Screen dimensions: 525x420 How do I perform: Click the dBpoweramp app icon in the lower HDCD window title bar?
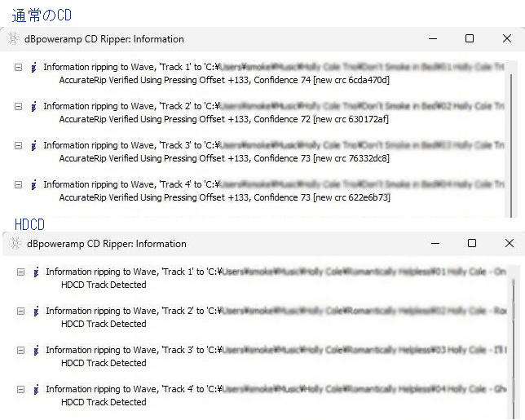click(x=15, y=243)
